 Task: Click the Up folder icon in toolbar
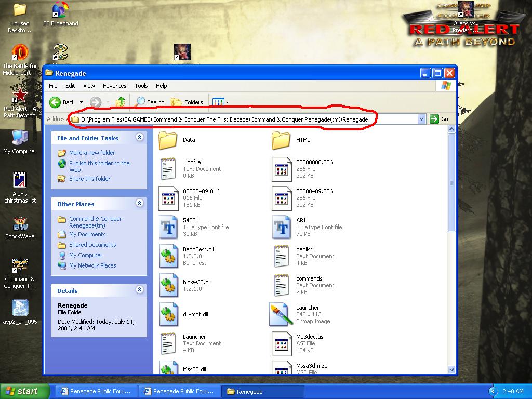coord(121,102)
